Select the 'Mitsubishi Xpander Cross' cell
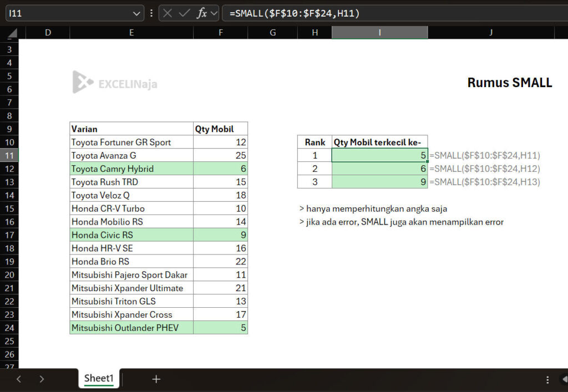 (x=131, y=315)
